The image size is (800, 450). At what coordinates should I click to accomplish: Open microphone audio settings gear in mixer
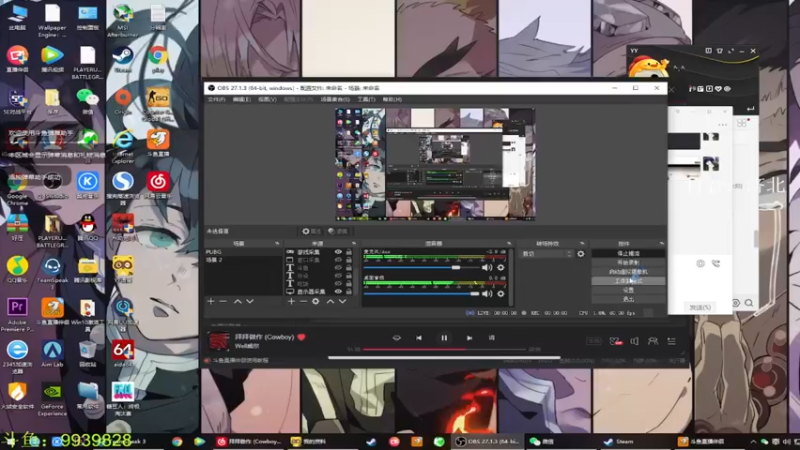pyautogui.click(x=501, y=267)
